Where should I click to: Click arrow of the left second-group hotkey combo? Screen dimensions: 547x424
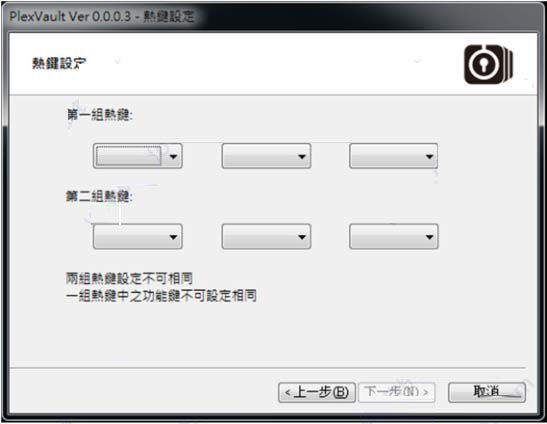click(173, 237)
